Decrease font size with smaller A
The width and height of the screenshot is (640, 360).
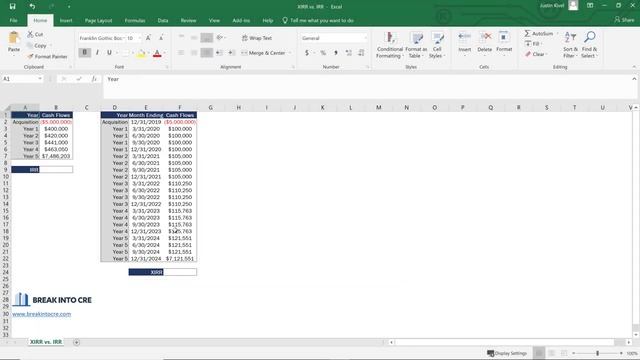[x=161, y=38]
